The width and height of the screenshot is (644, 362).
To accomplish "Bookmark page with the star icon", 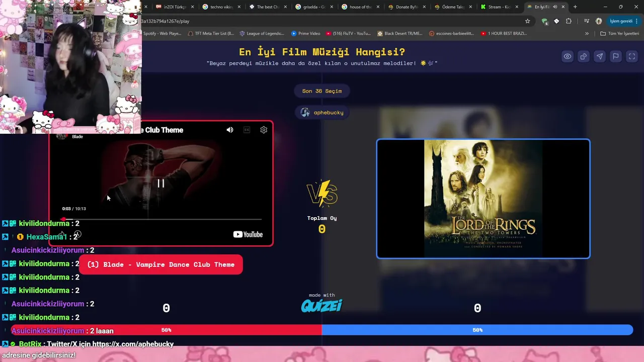I will pos(527,21).
